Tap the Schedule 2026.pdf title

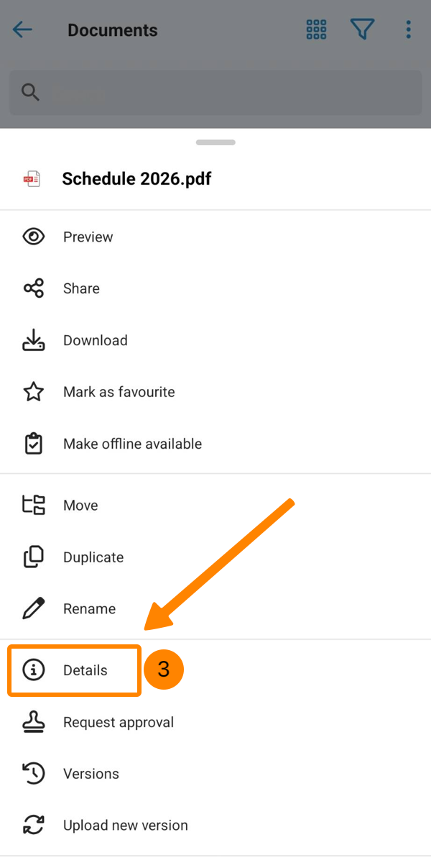[x=136, y=179]
